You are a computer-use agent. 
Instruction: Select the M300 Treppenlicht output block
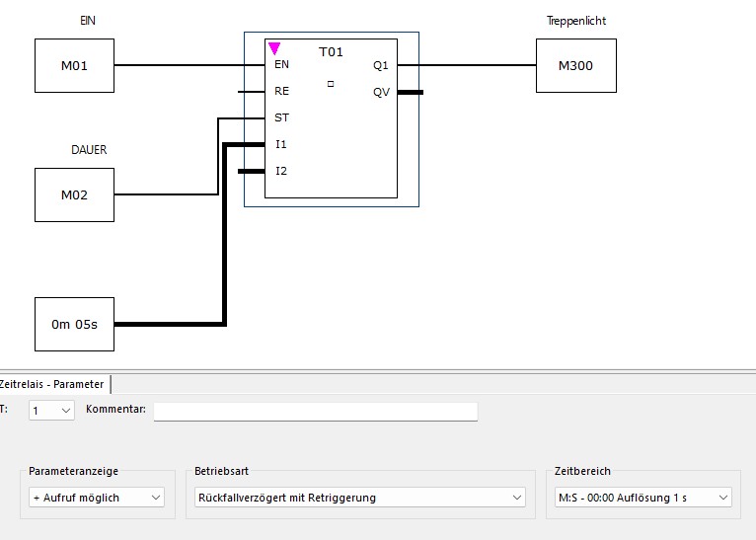click(x=575, y=66)
